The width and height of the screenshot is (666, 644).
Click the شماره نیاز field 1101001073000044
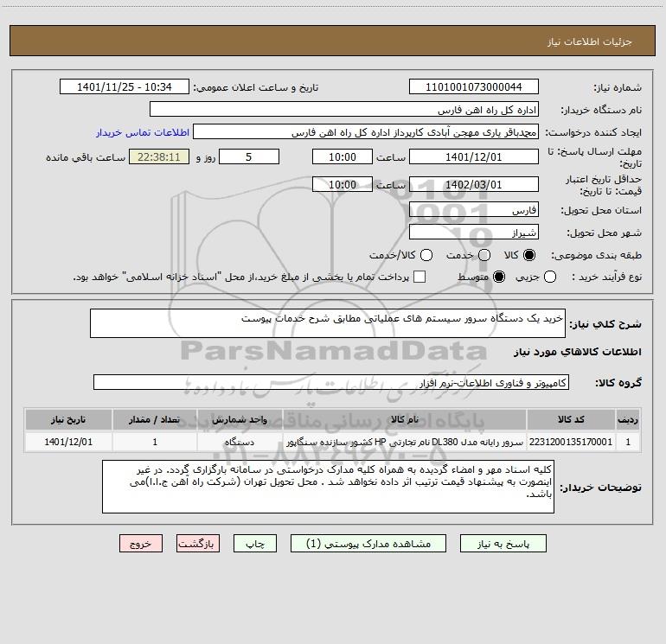(x=474, y=87)
